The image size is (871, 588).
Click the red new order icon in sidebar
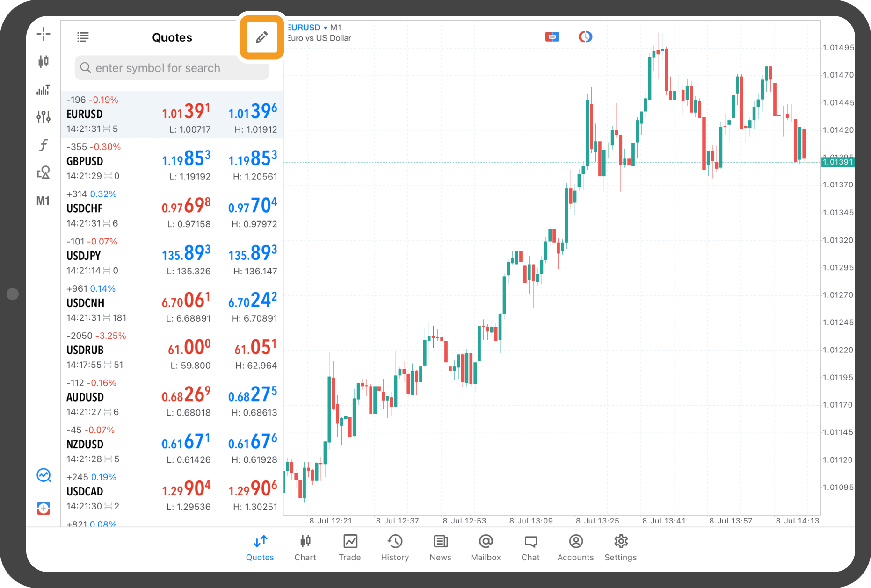[x=44, y=508]
